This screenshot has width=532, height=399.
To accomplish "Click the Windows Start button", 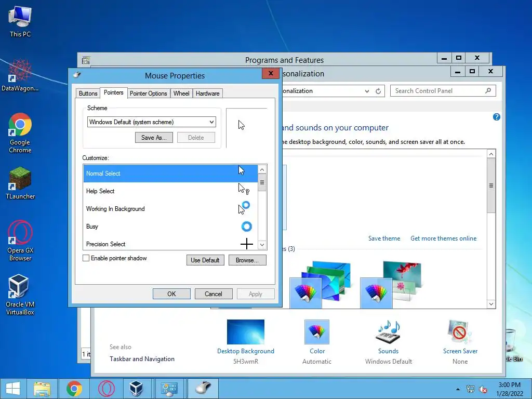I will pos(13,389).
